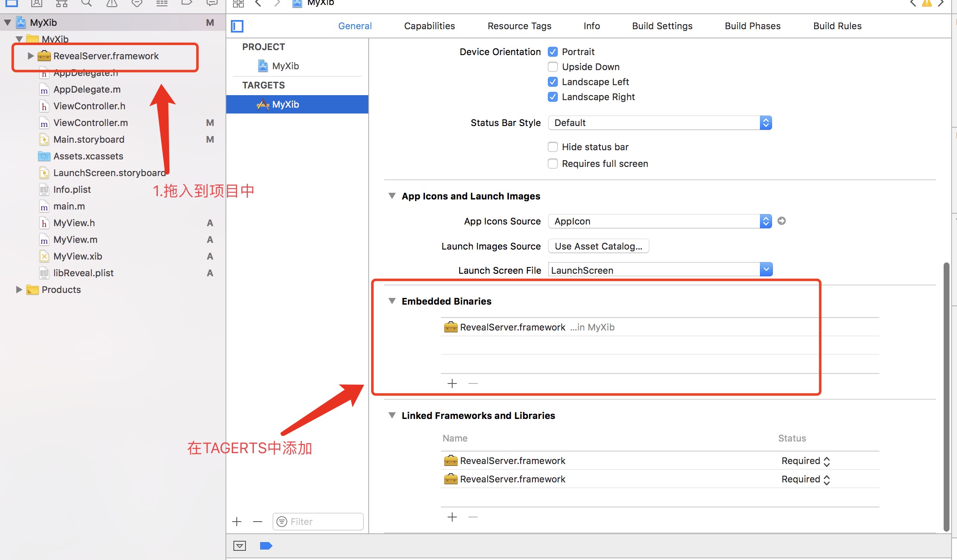Remove linked framework with minus button
Image resolution: width=957 pixels, height=560 pixels.
coord(473,517)
